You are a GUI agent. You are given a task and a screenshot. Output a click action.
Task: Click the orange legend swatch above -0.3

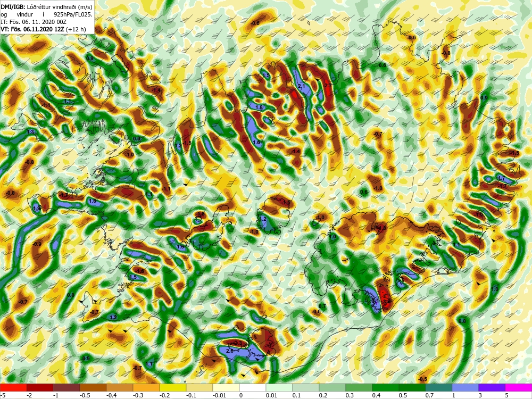pos(146,387)
